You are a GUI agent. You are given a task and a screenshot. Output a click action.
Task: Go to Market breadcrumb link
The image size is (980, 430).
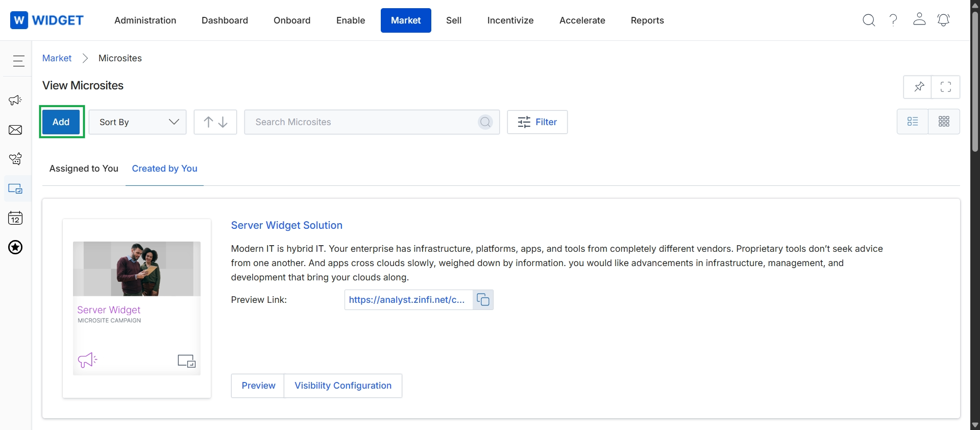[57, 58]
